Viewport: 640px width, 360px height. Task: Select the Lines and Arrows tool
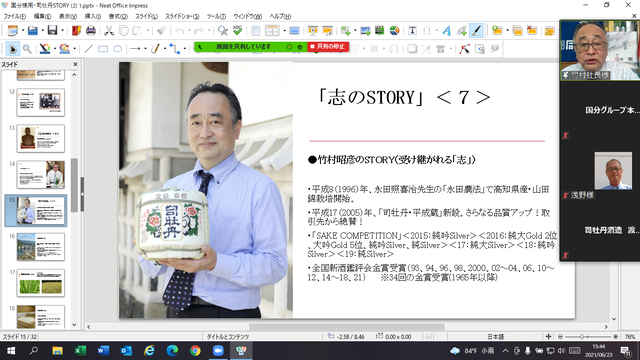tap(135, 49)
